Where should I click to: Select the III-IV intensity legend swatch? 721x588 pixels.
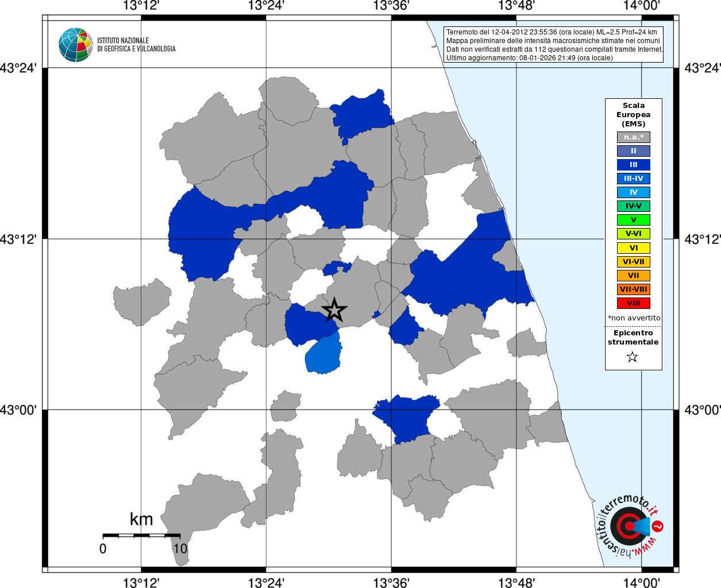(634, 179)
